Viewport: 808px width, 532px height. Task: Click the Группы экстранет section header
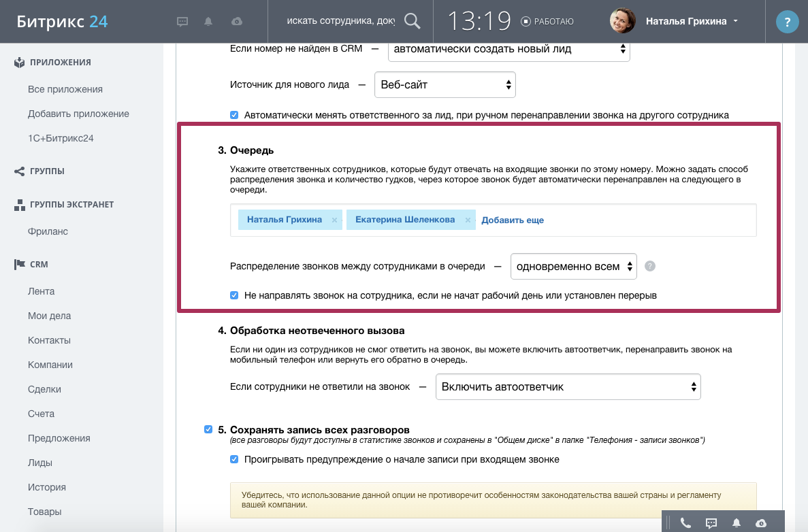coord(71,205)
